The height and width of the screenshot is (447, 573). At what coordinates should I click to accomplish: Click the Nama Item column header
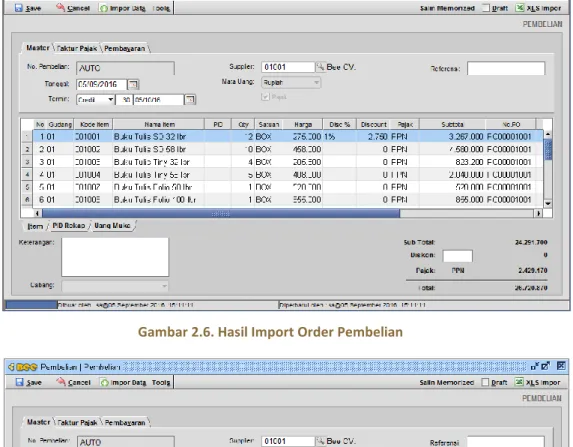coord(159,124)
